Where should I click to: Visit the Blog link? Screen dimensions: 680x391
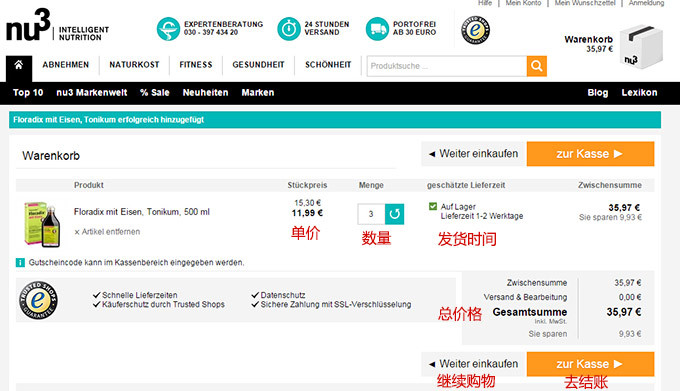point(598,92)
